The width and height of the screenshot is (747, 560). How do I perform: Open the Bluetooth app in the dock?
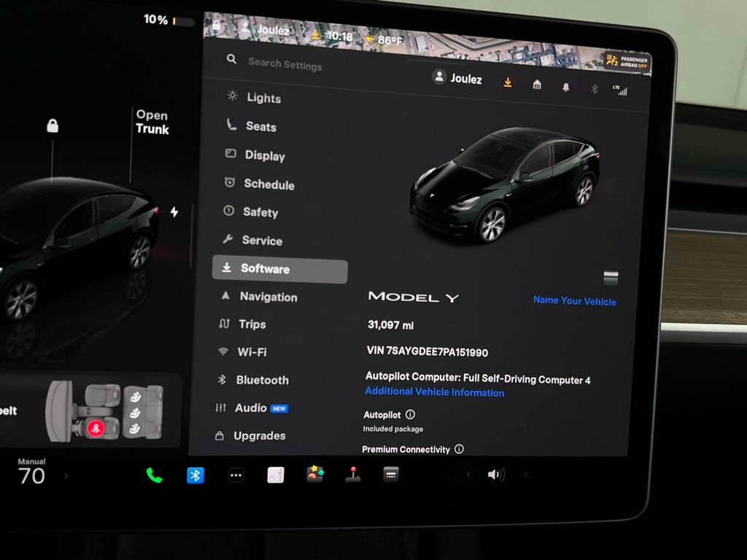pos(196,475)
